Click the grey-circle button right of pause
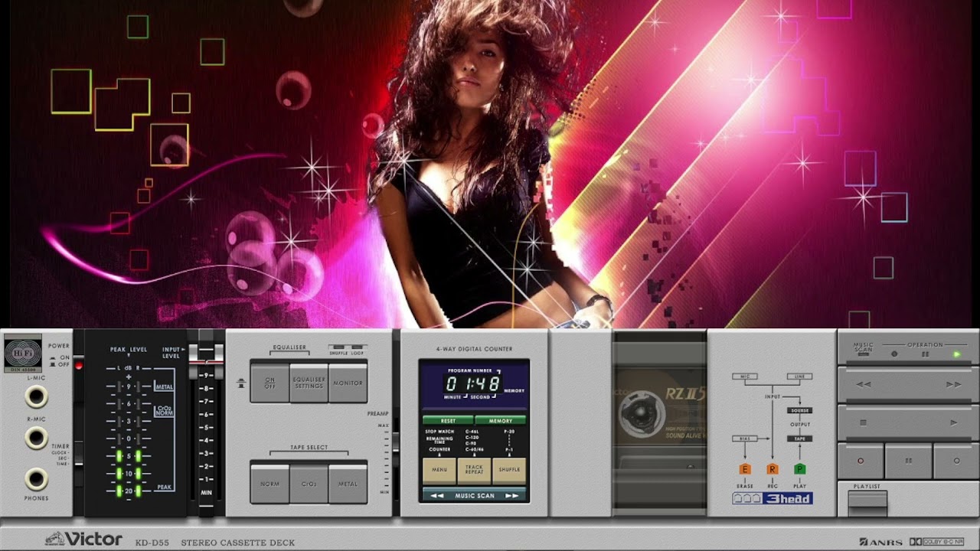 pos(956,461)
